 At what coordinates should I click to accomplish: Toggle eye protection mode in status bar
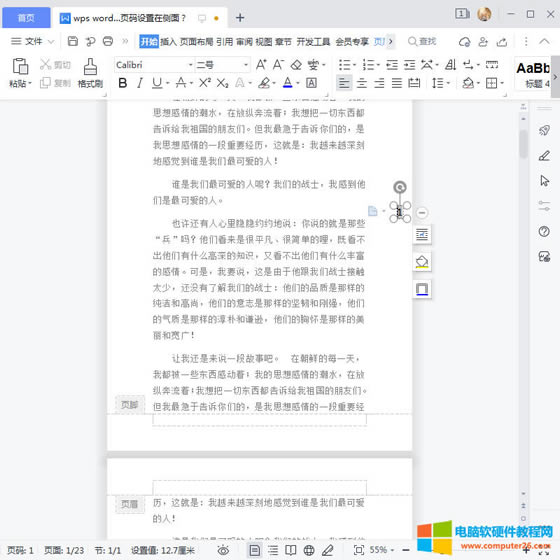[x=223, y=550]
